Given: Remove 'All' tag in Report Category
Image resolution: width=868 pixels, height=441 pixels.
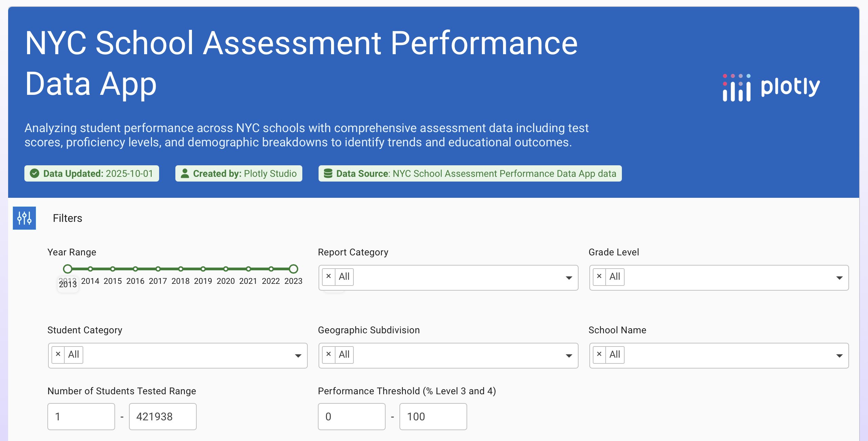Looking at the screenshot, I should (x=328, y=276).
